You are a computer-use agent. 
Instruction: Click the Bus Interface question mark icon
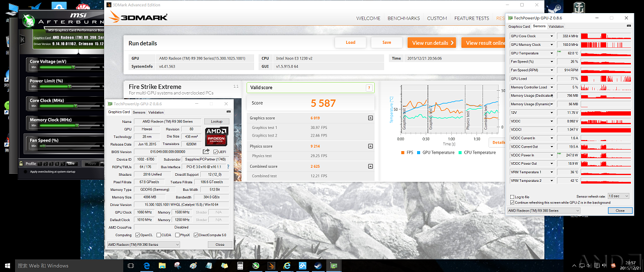(x=228, y=167)
